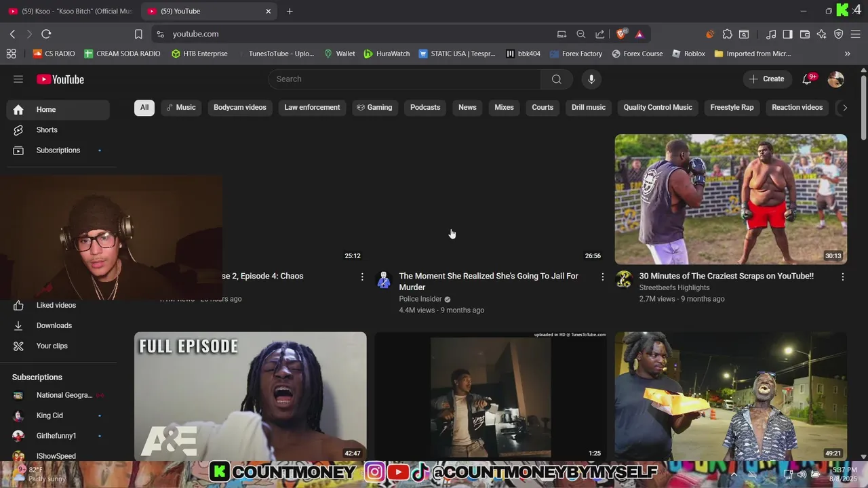Open National Geographic channel subscription
868x488 pixels.
(x=58, y=396)
